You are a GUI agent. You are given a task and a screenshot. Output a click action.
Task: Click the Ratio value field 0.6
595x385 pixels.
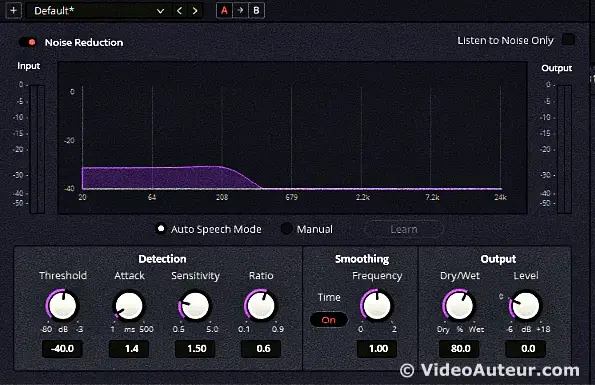(261, 349)
